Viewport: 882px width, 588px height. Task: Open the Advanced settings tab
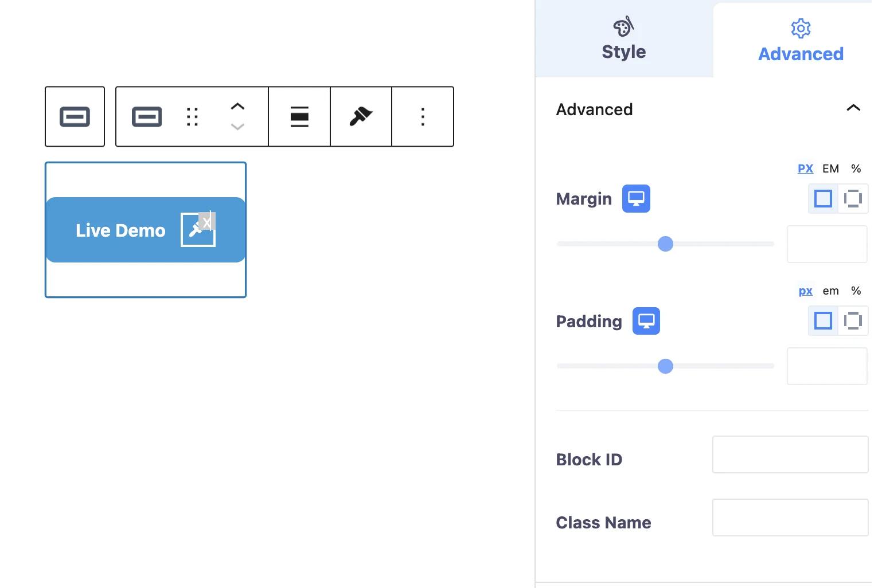click(x=801, y=39)
